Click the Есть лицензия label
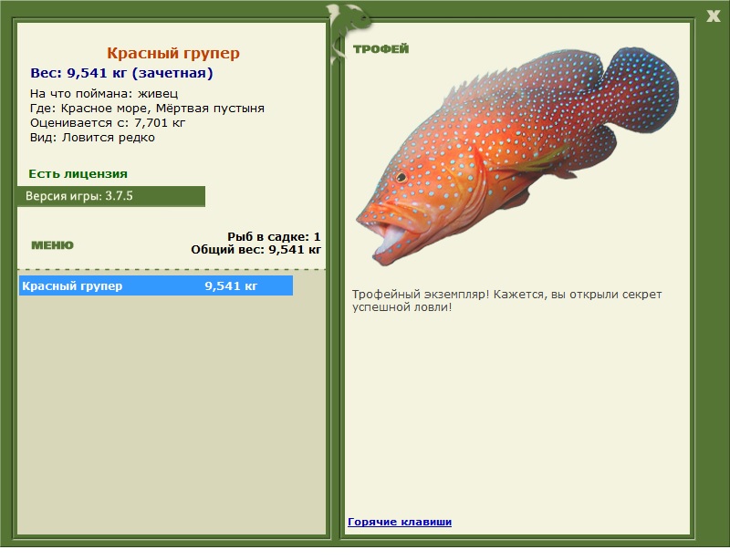Image resolution: width=730 pixels, height=560 pixels. tap(78, 174)
